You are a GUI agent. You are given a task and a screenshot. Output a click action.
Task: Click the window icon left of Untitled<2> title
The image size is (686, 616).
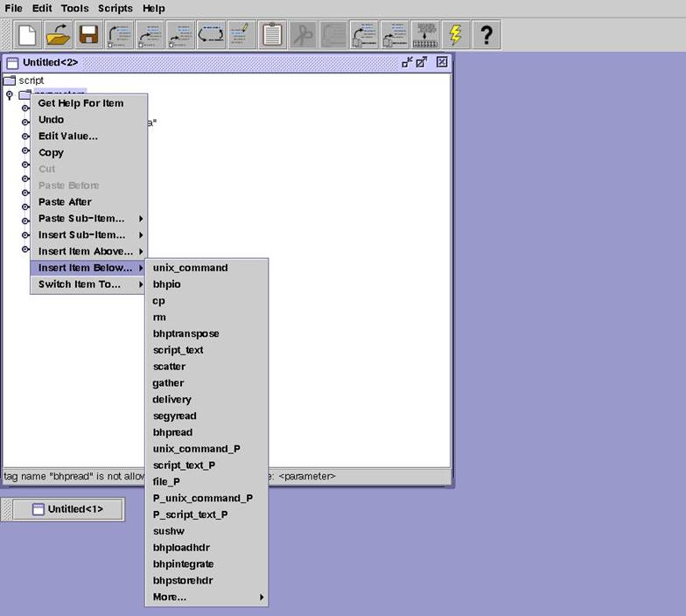click(x=12, y=63)
